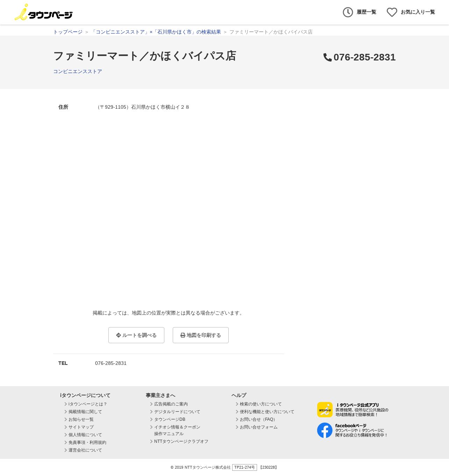Image resolution: width=449 pixels, height=476 pixels.
Task: Open イチオシ情報＆クーポン操作マニュアル link
Action: (177, 430)
